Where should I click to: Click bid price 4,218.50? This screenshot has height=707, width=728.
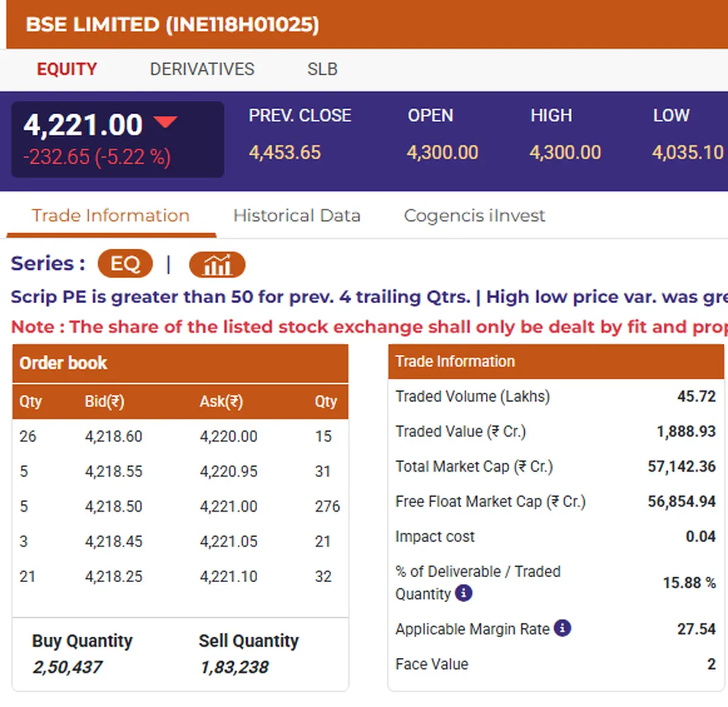[x=113, y=506]
